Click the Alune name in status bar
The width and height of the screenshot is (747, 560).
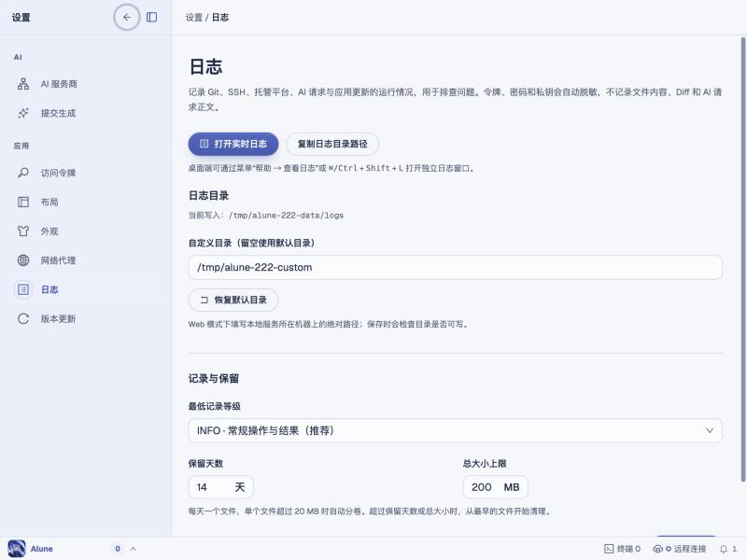41,549
